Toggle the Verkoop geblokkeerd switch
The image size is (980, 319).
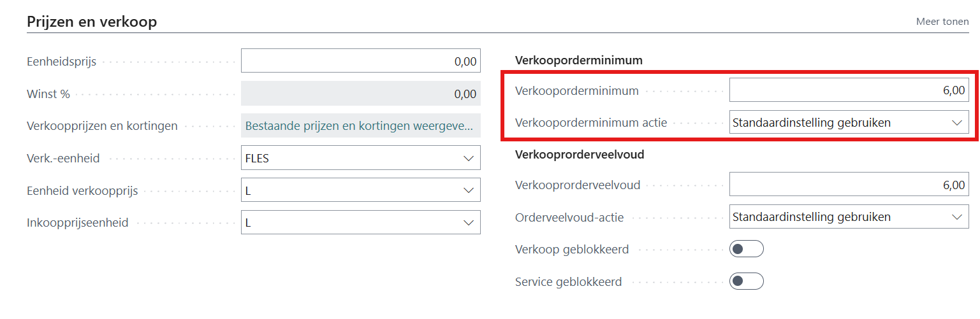(746, 249)
